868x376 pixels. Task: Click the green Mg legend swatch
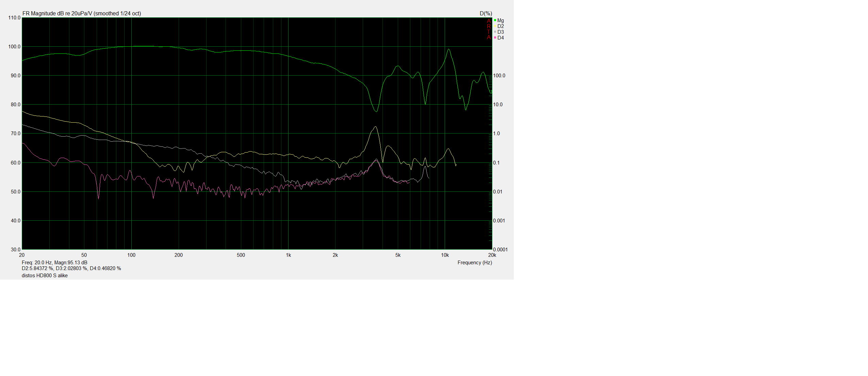click(x=495, y=20)
